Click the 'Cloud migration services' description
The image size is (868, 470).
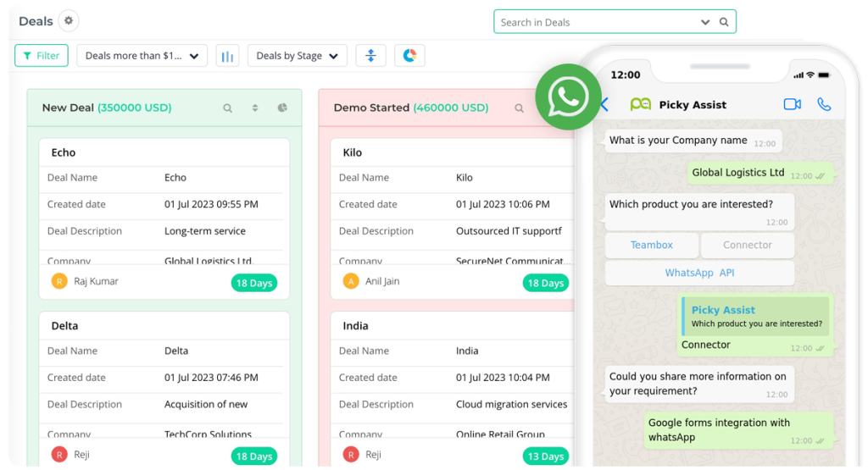(511, 404)
